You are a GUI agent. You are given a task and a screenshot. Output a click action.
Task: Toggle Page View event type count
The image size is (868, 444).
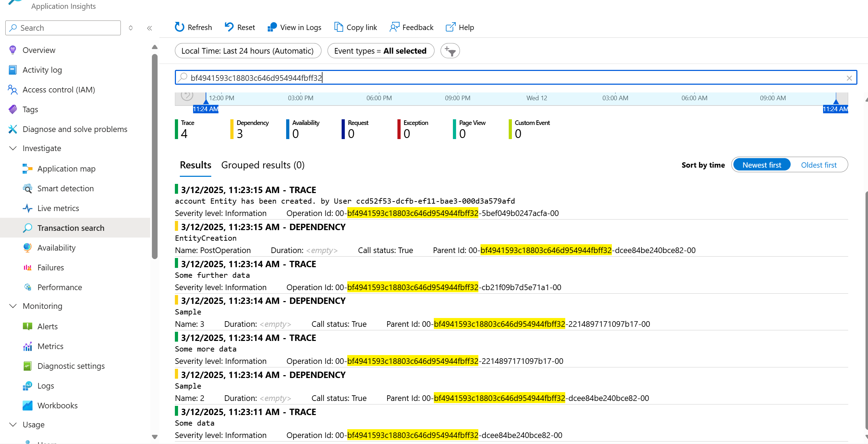[469, 129]
